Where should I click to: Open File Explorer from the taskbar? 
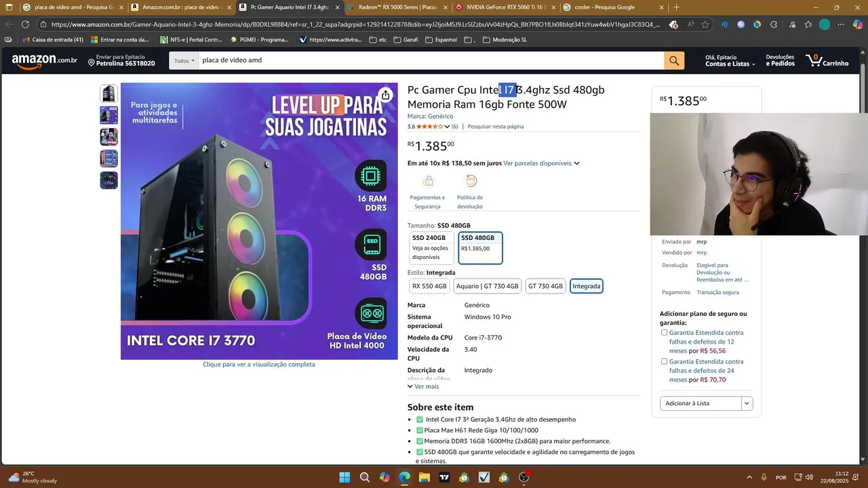point(424,477)
